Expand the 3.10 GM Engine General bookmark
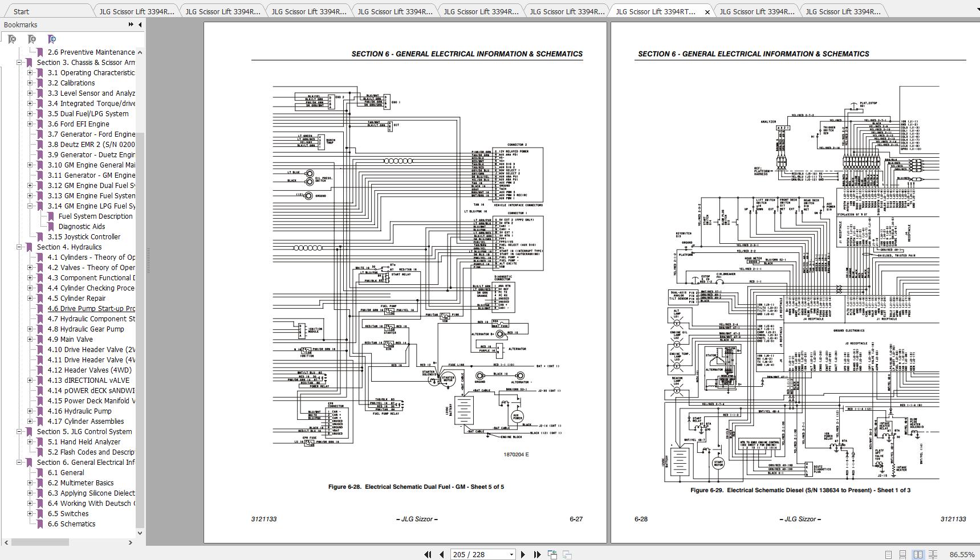The width and height of the screenshot is (980, 560). (30, 165)
